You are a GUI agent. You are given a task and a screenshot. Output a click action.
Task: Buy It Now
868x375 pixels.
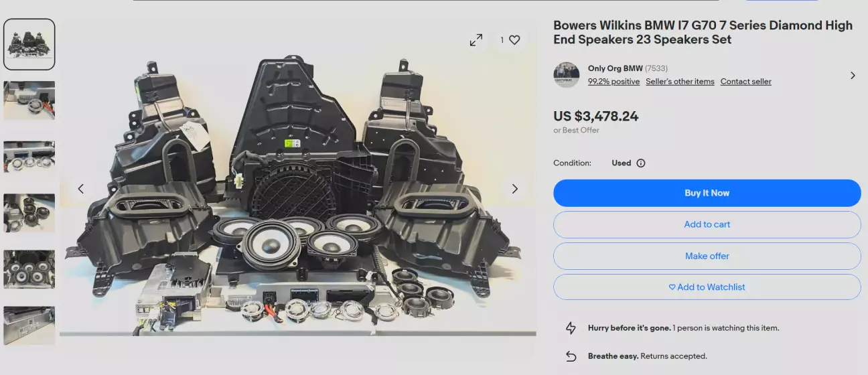click(x=707, y=193)
